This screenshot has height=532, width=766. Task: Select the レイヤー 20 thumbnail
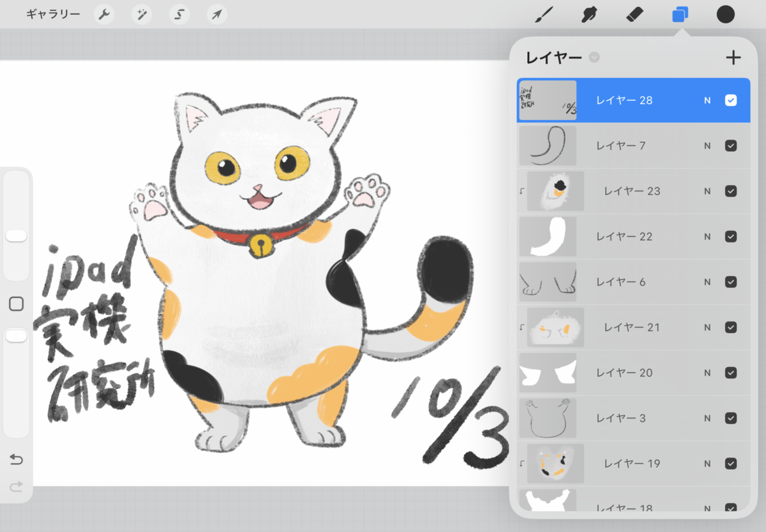coord(548,373)
